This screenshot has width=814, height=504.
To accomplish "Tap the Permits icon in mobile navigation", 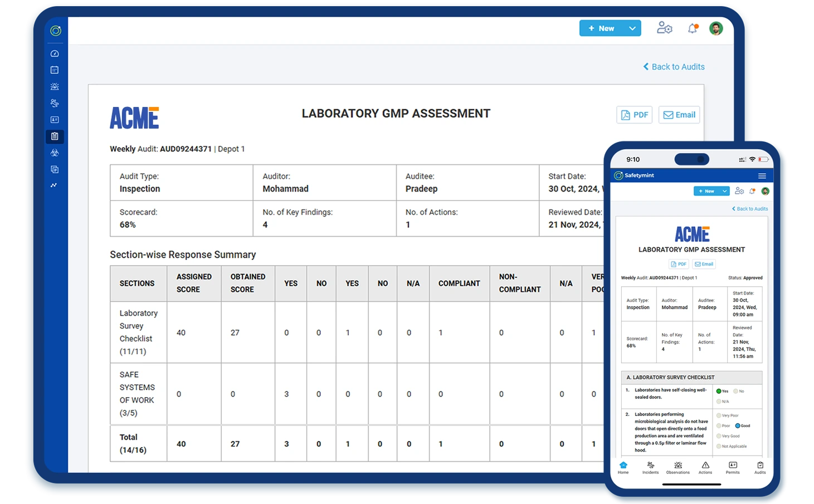I will coord(733,468).
